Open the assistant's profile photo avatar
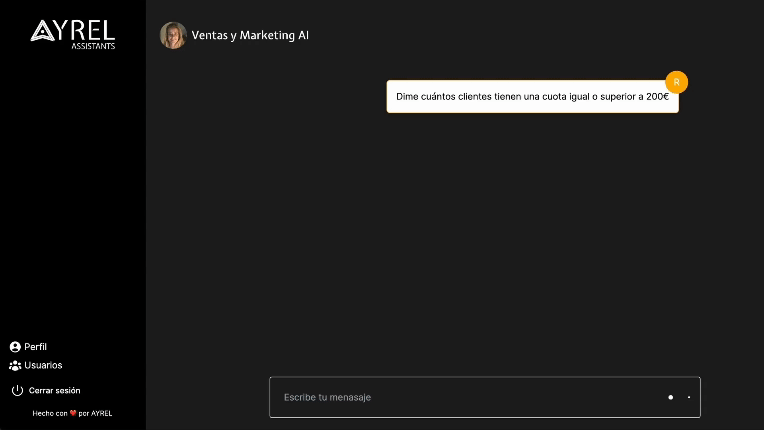This screenshot has height=430, width=764. click(x=173, y=35)
